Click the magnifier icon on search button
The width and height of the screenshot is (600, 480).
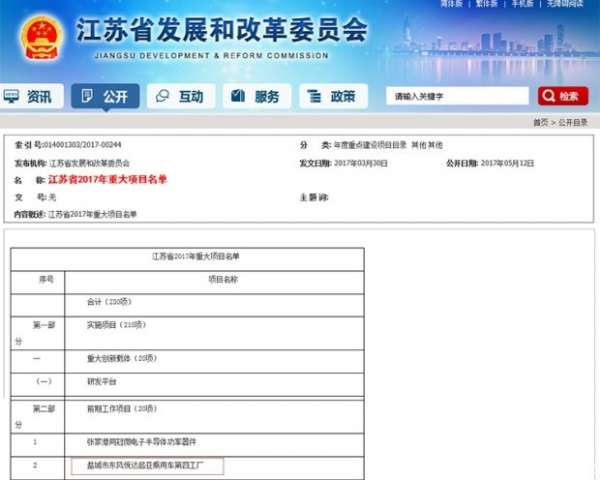(x=548, y=97)
